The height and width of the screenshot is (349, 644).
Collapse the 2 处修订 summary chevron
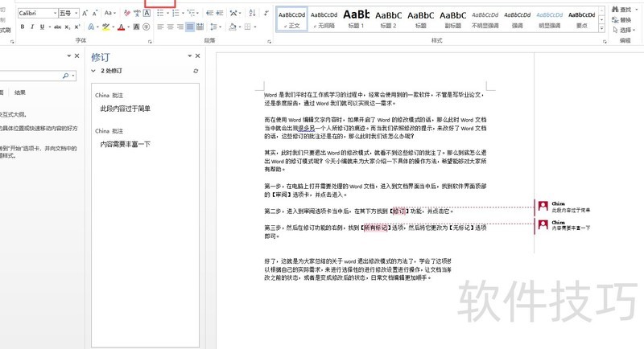point(93,72)
